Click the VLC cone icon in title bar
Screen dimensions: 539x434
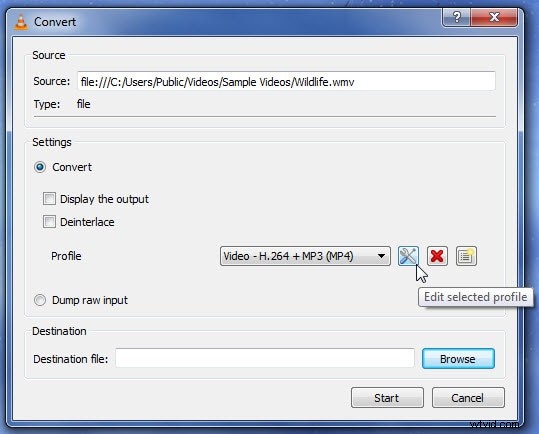(x=21, y=22)
